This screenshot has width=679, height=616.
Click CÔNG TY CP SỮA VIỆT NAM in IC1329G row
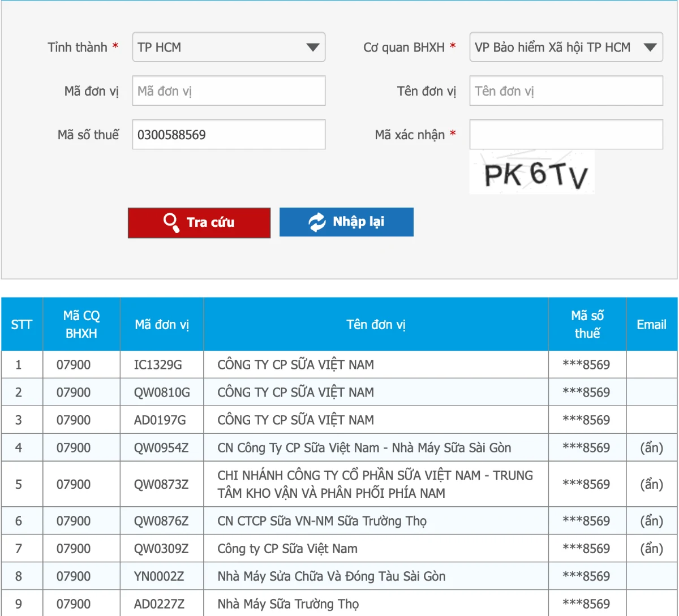(x=296, y=365)
